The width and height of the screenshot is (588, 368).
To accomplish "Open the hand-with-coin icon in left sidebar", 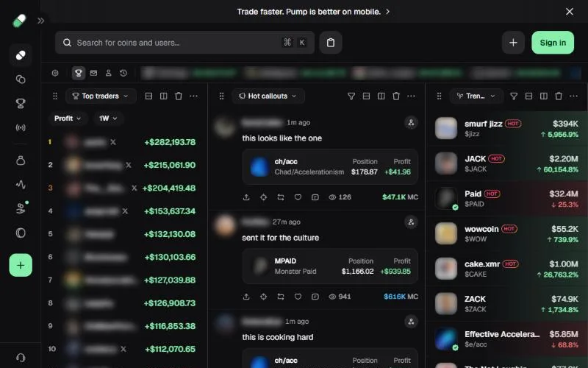I will [21, 208].
